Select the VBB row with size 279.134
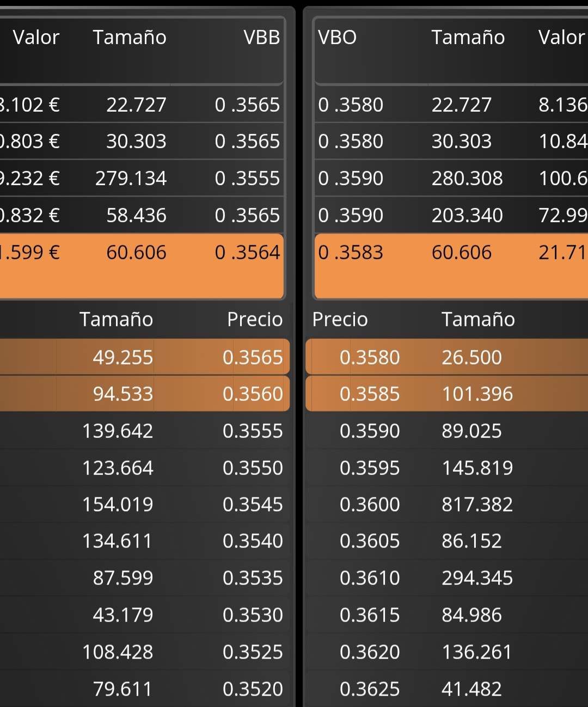This screenshot has height=707, width=588. point(142,178)
